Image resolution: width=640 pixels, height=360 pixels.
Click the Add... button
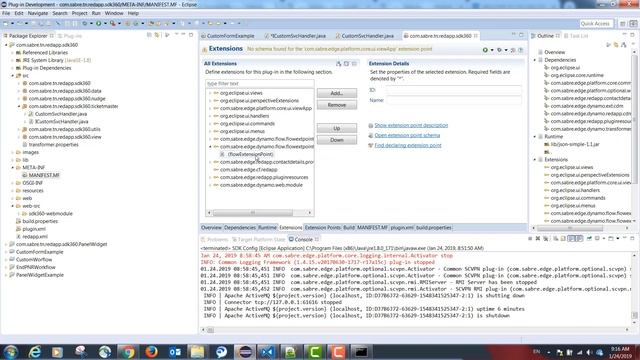coord(337,93)
